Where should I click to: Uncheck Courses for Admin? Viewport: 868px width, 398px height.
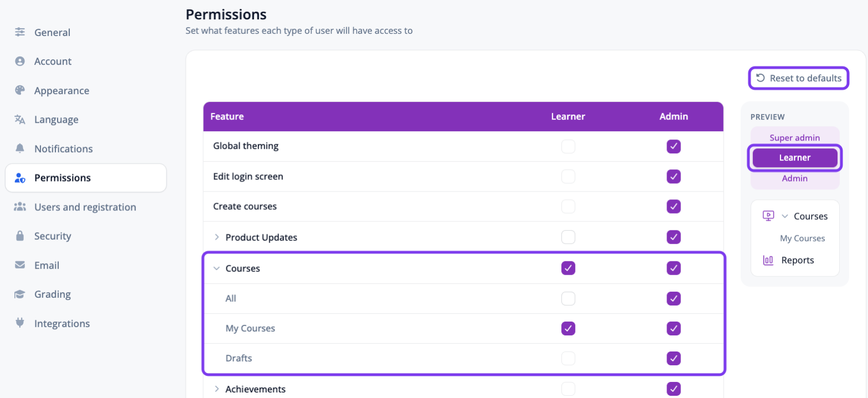[x=674, y=268]
